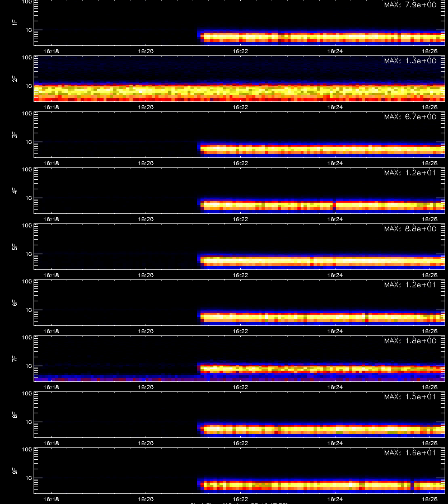Select the "MAX: 1.2e+01" label in panel 4F
Viewport: 448px width, 504px height.
tap(410, 172)
